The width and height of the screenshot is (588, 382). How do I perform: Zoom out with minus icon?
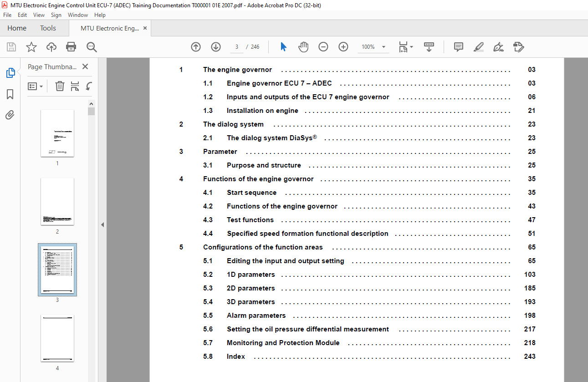pyautogui.click(x=323, y=47)
